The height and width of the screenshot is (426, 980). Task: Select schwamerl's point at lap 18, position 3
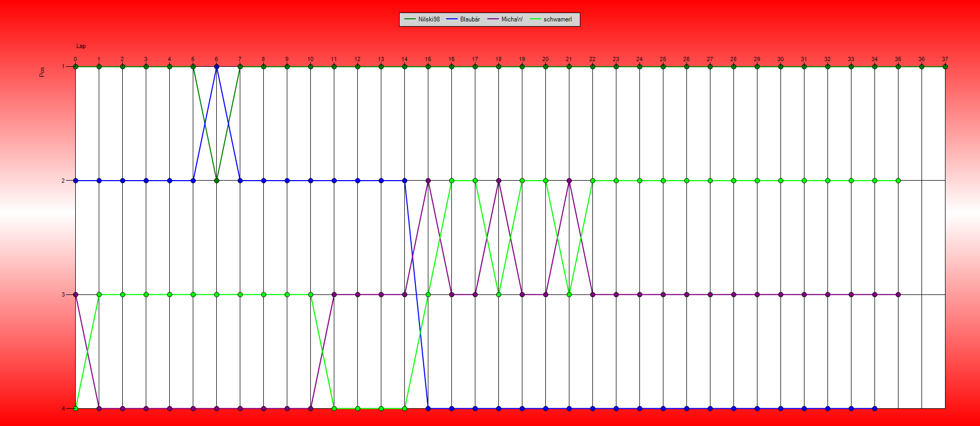point(499,294)
